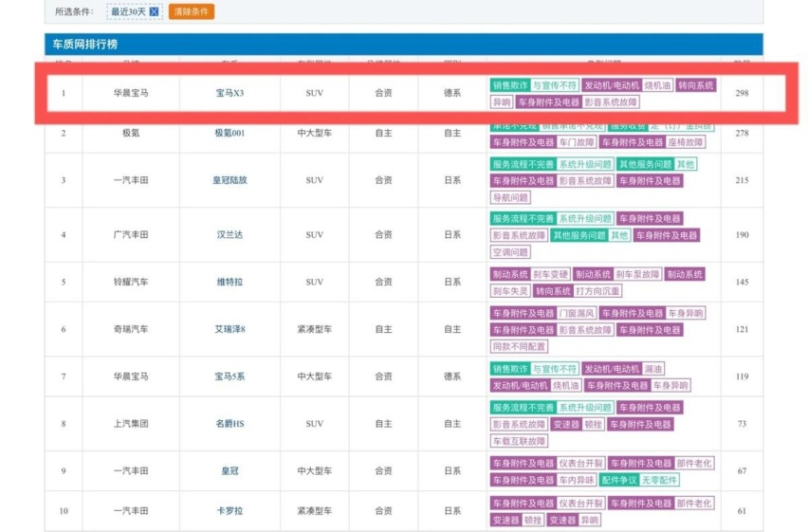This screenshot has width=808, height=532.
Task: Click the orange 清除条件 button
Action: (x=192, y=11)
